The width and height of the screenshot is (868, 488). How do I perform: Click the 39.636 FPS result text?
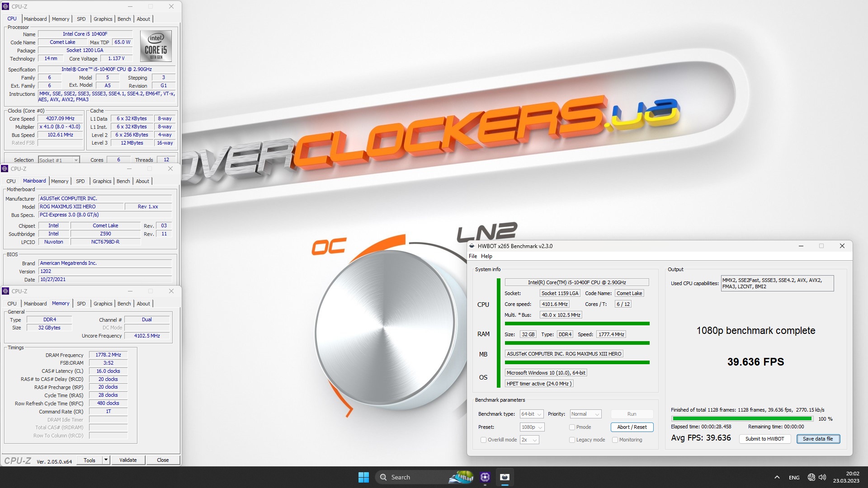(755, 362)
